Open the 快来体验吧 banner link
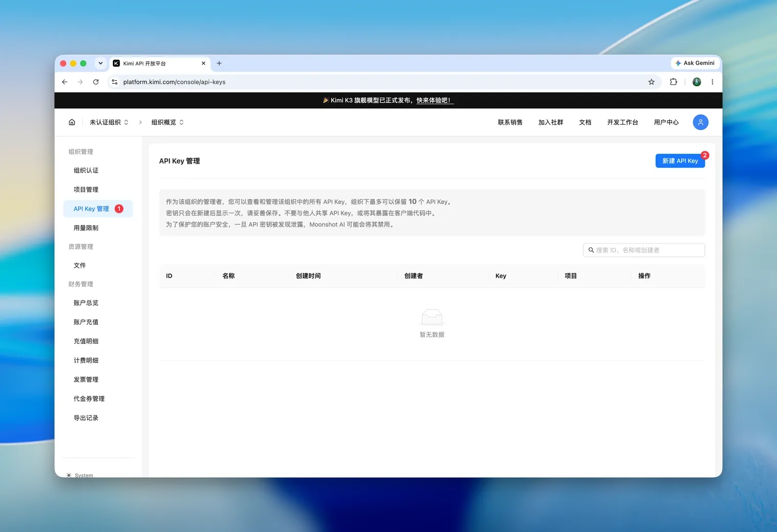 coord(435,100)
